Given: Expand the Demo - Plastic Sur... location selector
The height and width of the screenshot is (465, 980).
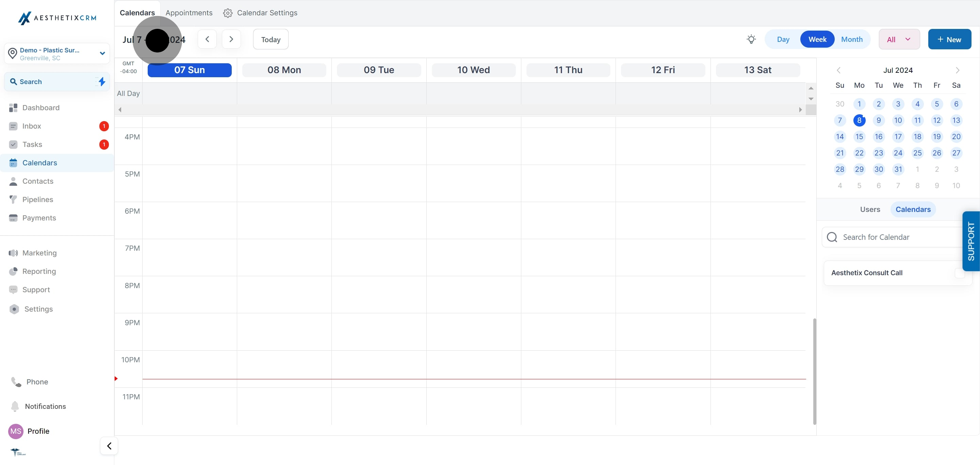Looking at the screenshot, I should [57, 54].
